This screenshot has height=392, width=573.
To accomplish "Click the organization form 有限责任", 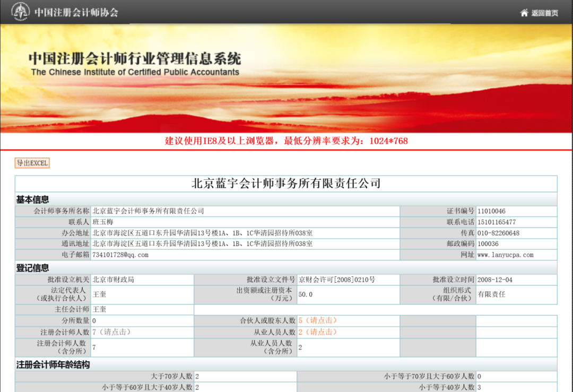I will pos(491,294).
